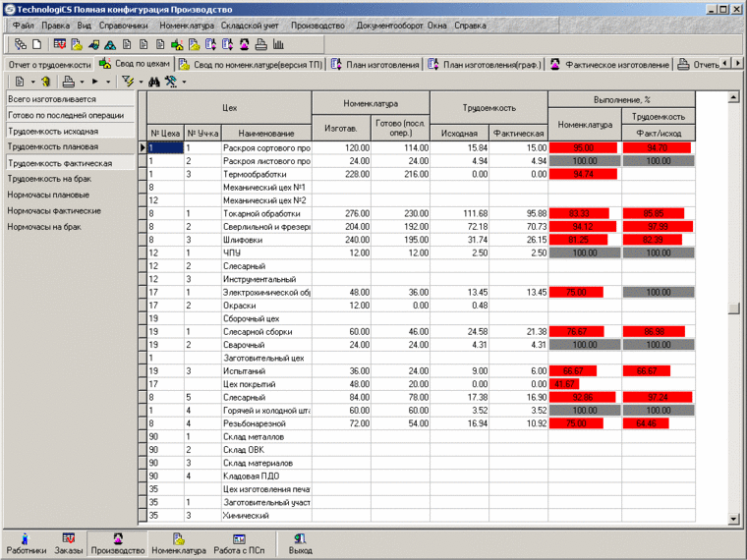Viewport: 747px width, 560px height.
Task: Click the 64.46 red progress bar cell
Action: 646,423
